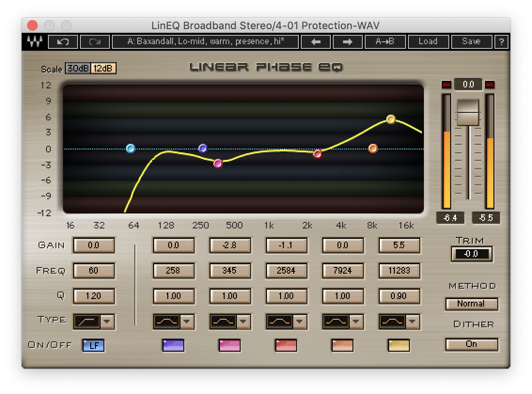Click the gain field showing -2.8
The height and width of the screenshot is (394, 532).
click(230, 245)
